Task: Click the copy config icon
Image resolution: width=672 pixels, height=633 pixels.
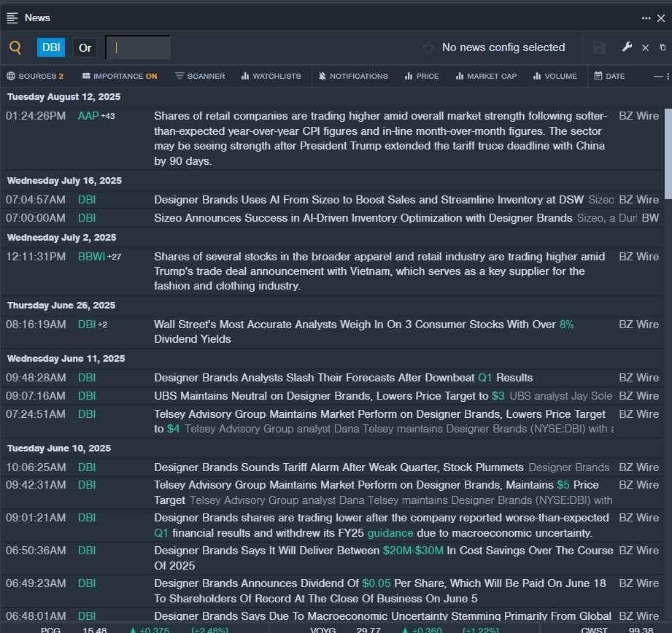Action: click(x=663, y=47)
